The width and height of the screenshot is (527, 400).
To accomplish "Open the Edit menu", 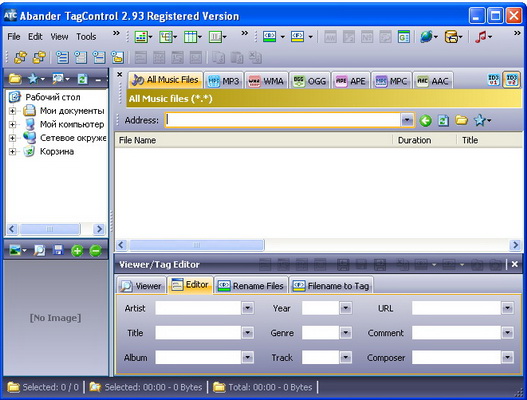I will pyautogui.click(x=35, y=36).
